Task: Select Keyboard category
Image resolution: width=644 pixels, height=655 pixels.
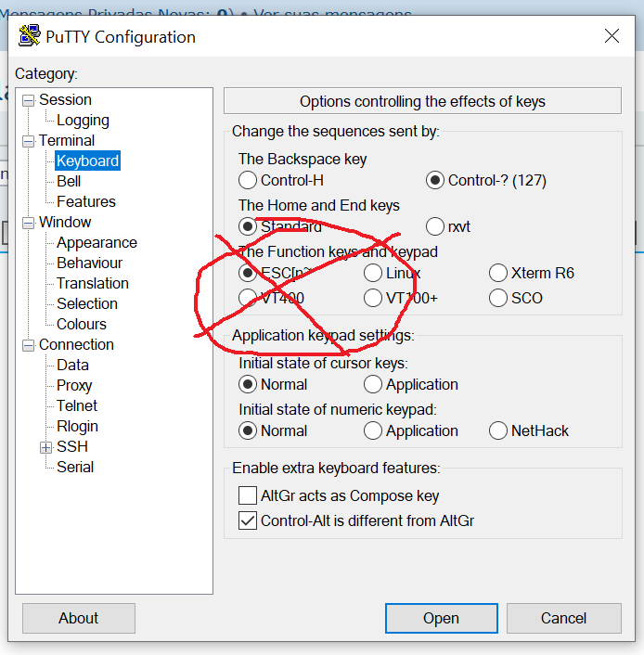Action: point(88,161)
